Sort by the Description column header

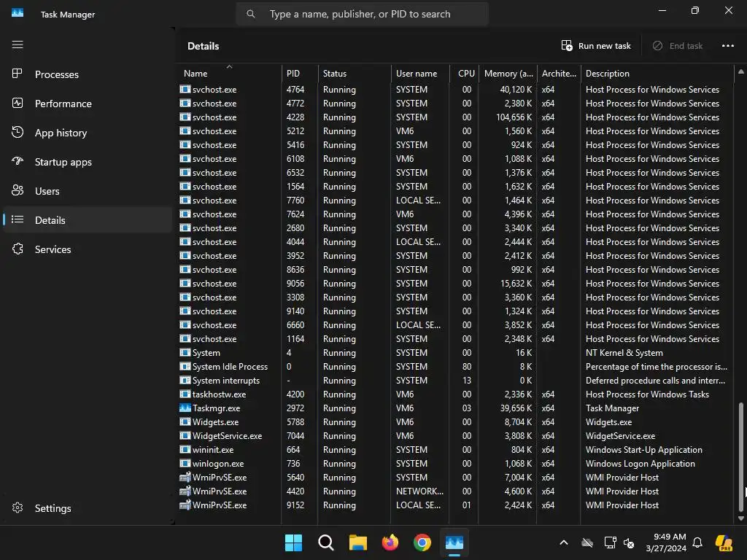[x=657, y=74]
